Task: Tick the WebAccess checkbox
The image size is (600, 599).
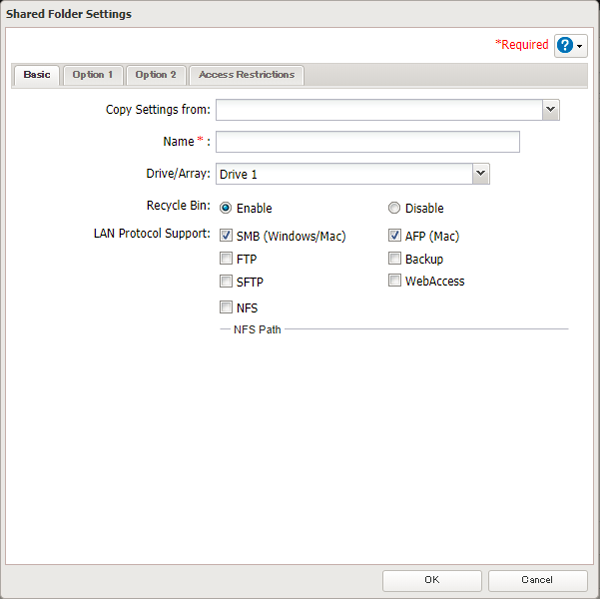Action: (x=394, y=281)
